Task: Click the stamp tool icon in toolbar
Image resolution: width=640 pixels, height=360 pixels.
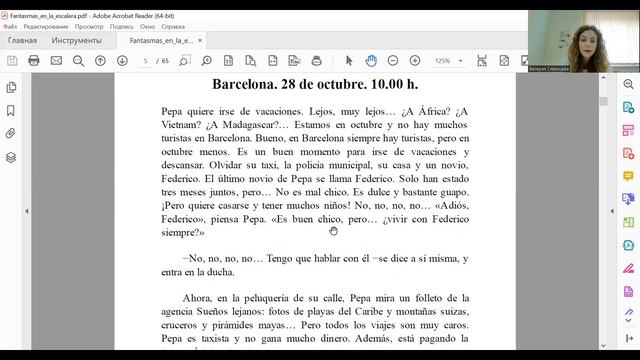Action: (x=316, y=61)
